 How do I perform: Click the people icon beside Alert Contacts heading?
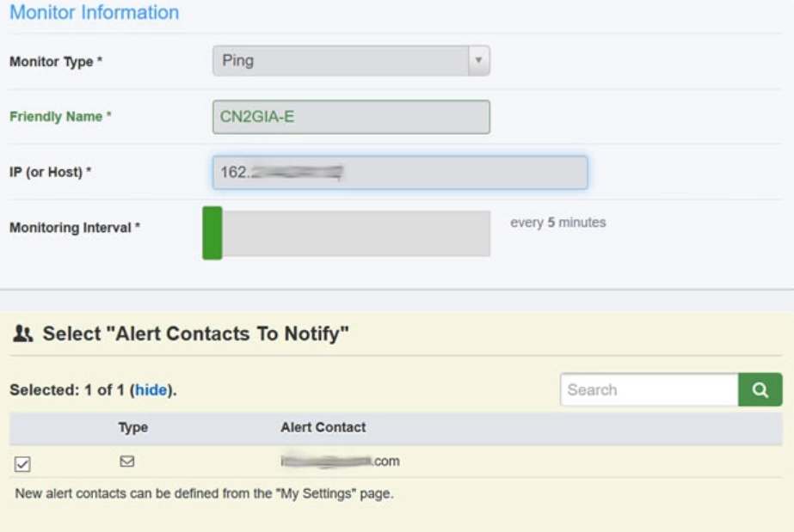(23, 334)
